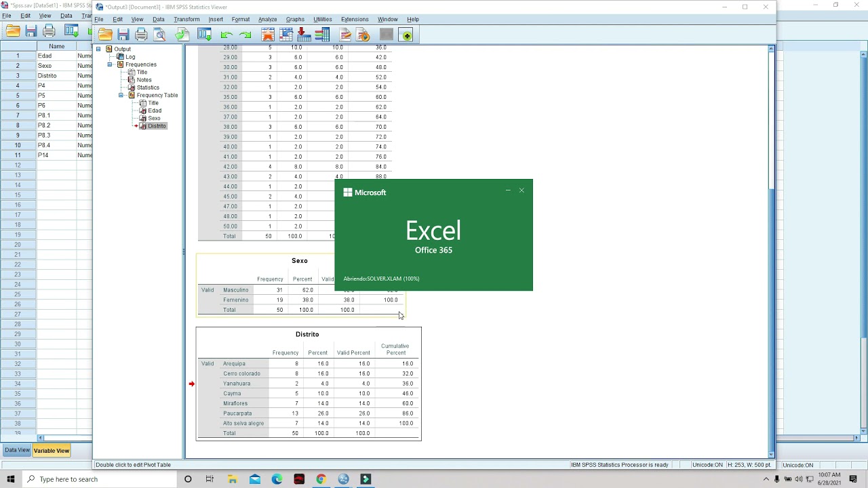
Task: Open Mail app from taskbar
Action: click(254, 479)
